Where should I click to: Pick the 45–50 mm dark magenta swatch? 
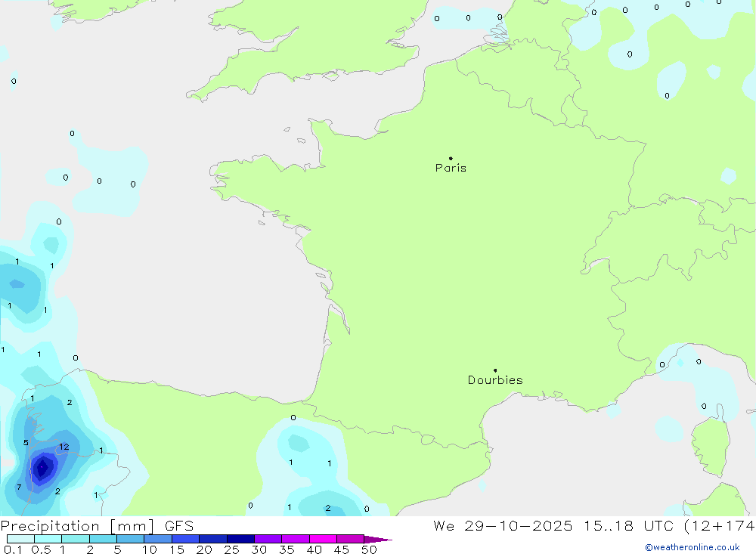click(350, 539)
